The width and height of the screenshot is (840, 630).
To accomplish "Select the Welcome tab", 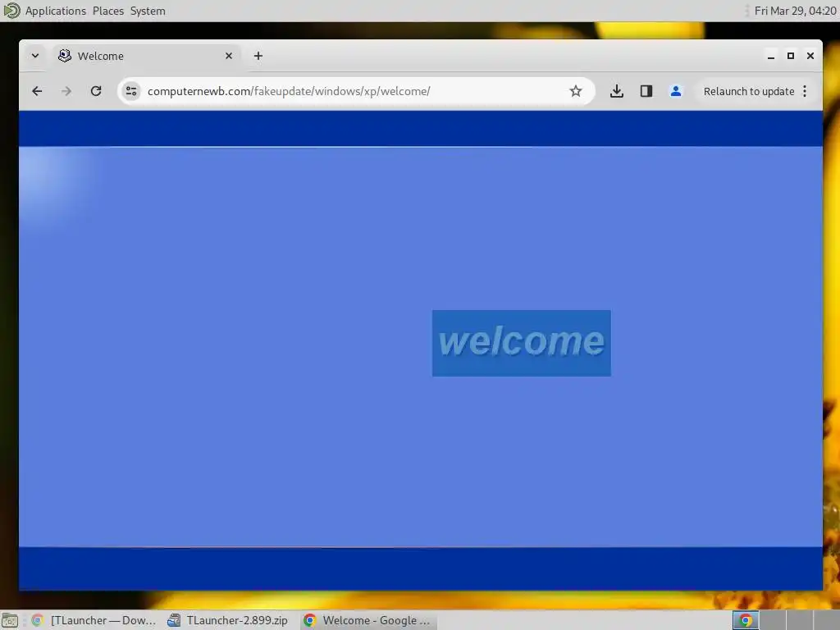I will click(146, 56).
